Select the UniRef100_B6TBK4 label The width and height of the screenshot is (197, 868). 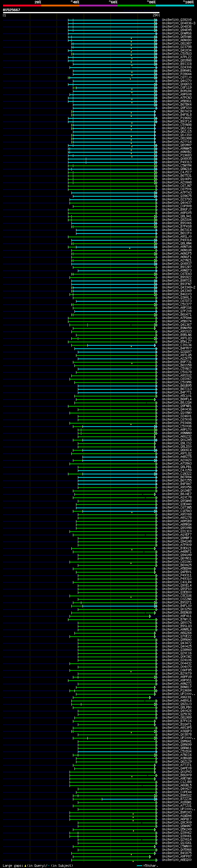click(176, 104)
